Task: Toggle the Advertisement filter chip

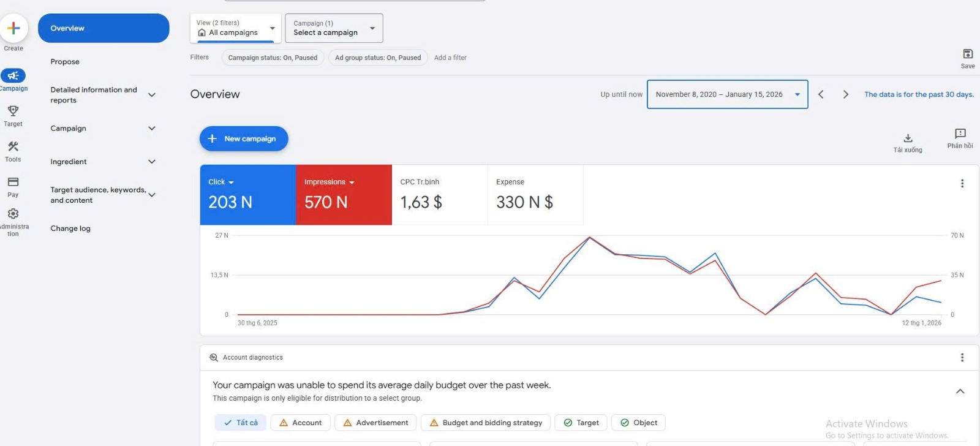Action: point(375,423)
